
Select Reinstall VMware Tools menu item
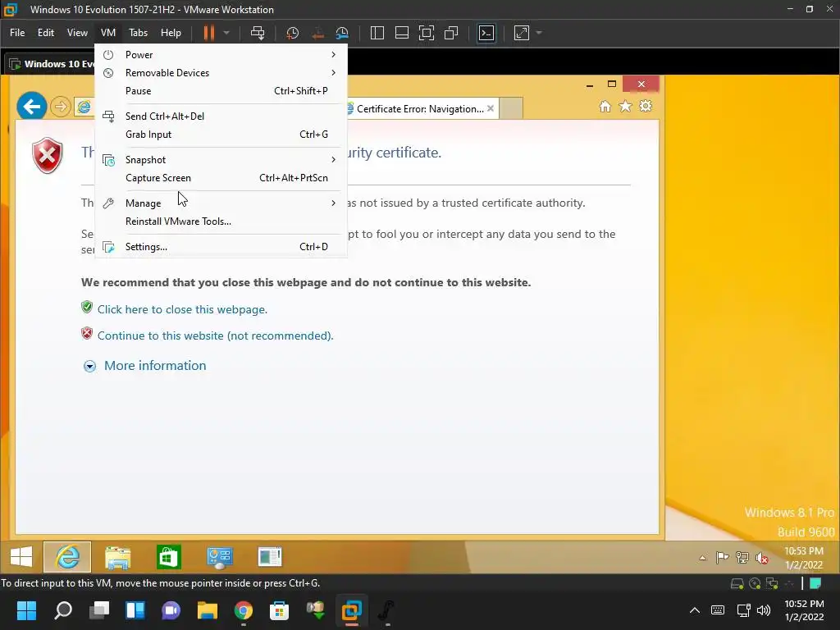(221, 221)
